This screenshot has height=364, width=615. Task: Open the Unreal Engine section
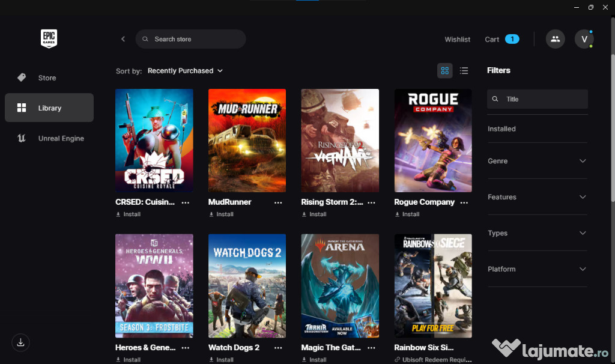point(49,138)
